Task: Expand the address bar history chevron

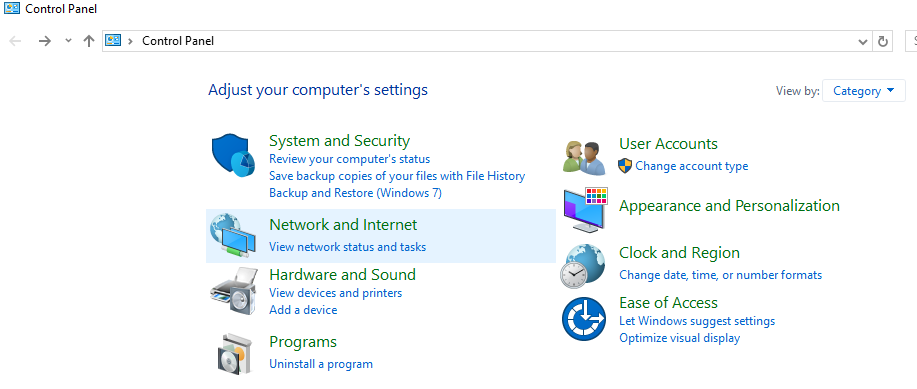Action: pyautogui.click(x=863, y=42)
